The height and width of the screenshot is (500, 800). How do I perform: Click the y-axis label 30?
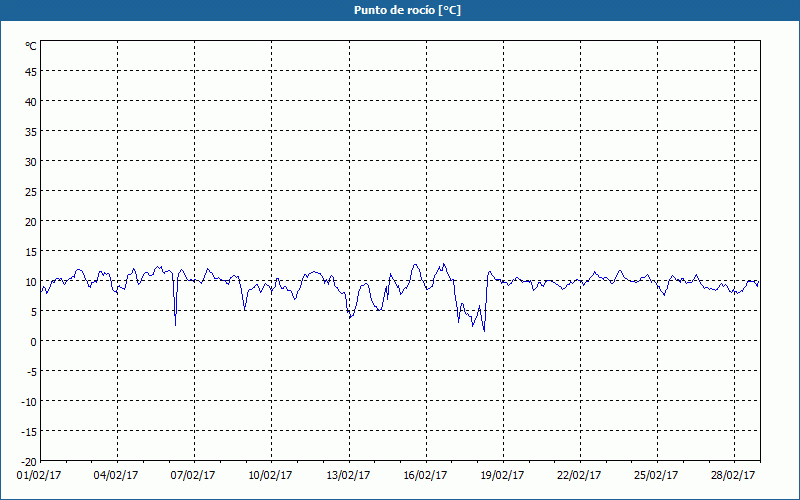coord(31,162)
